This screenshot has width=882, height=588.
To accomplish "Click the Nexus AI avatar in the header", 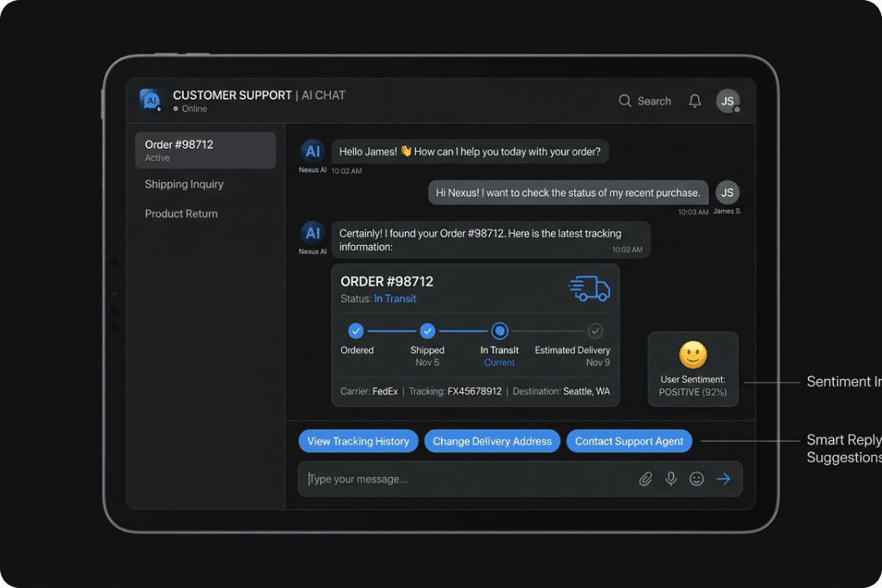I will click(150, 99).
